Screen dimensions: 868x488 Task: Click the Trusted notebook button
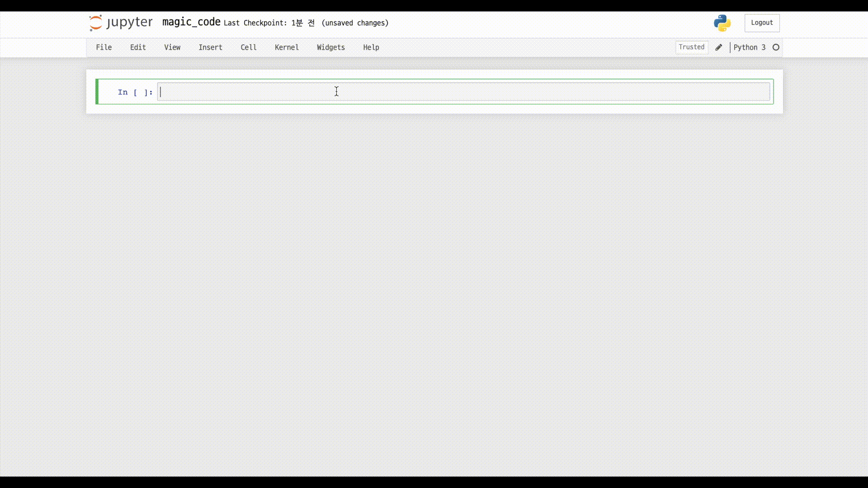(x=691, y=47)
